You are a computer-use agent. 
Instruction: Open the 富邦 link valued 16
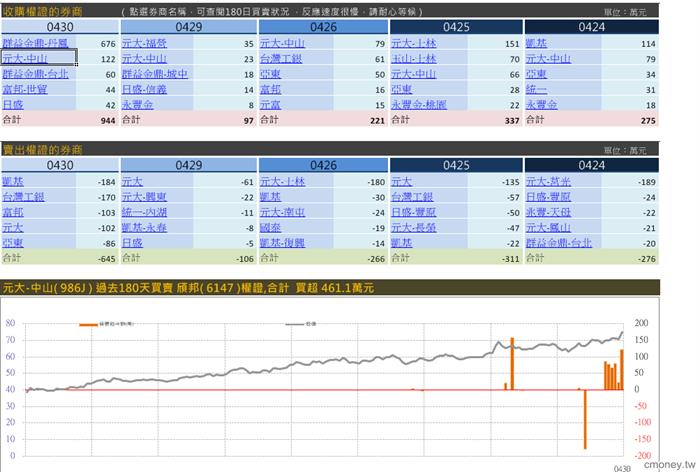pos(271,89)
